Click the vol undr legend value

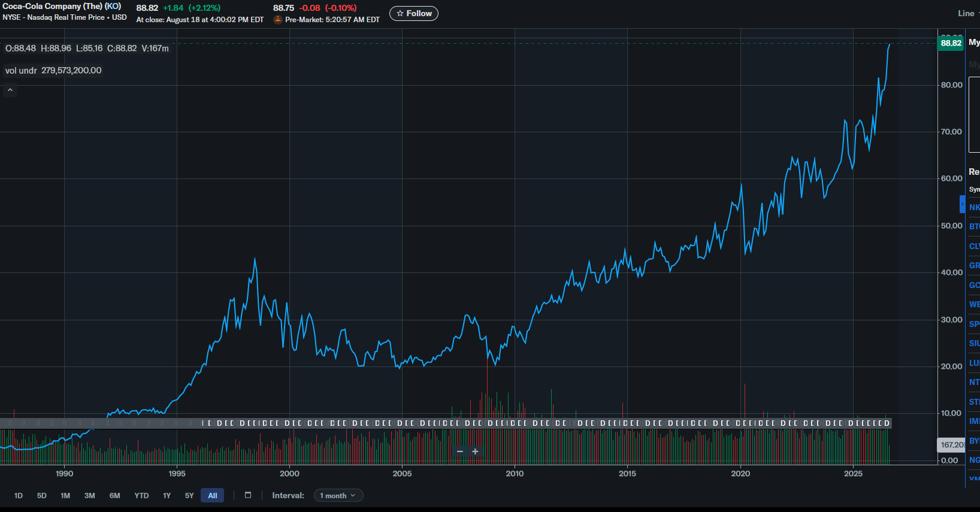click(x=71, y=71)
